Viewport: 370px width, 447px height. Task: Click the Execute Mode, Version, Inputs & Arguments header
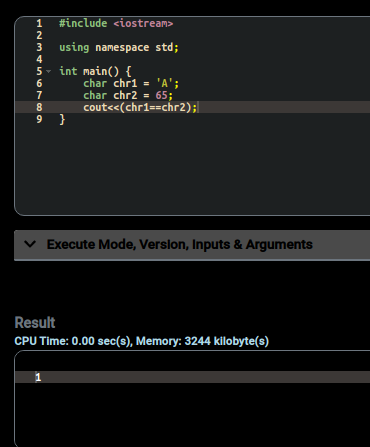[x=192, y=245]
